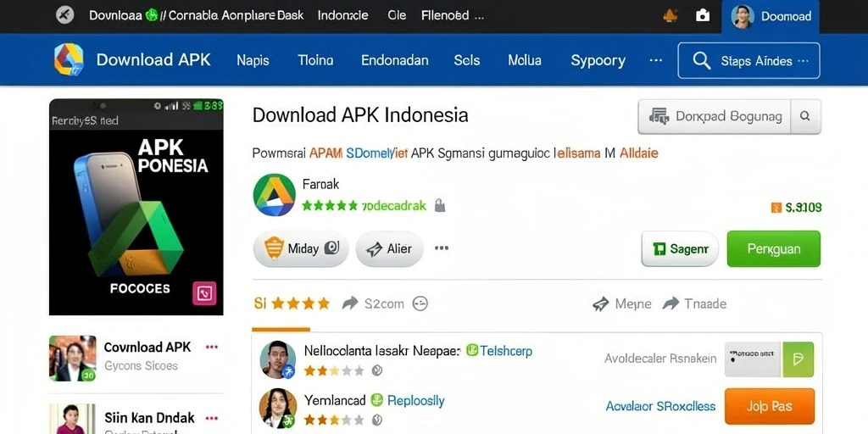
Task: Click the Siin Kan Dndak sidebar thumbnail
Action: [73, 419]
